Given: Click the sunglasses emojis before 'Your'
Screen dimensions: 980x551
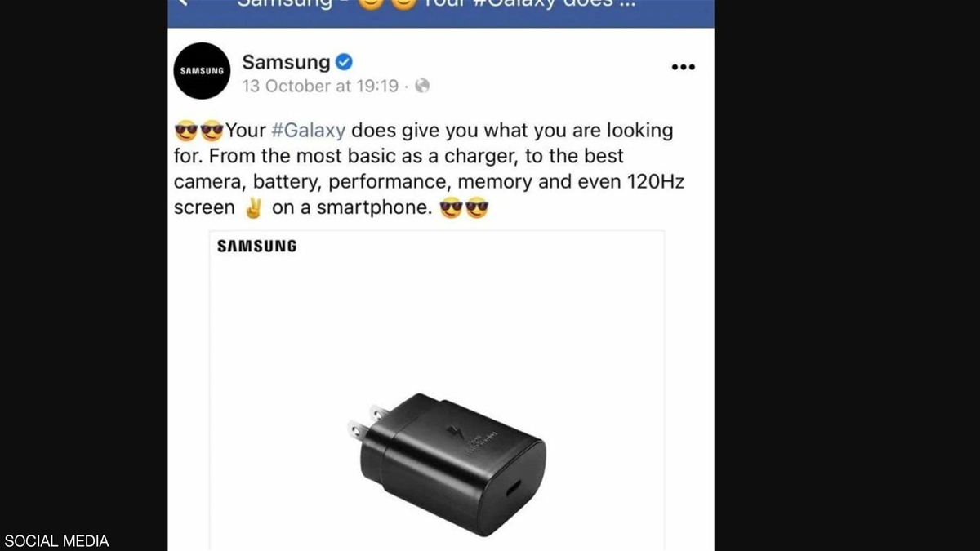Looking at the screenshot, I should click(198, 131).
